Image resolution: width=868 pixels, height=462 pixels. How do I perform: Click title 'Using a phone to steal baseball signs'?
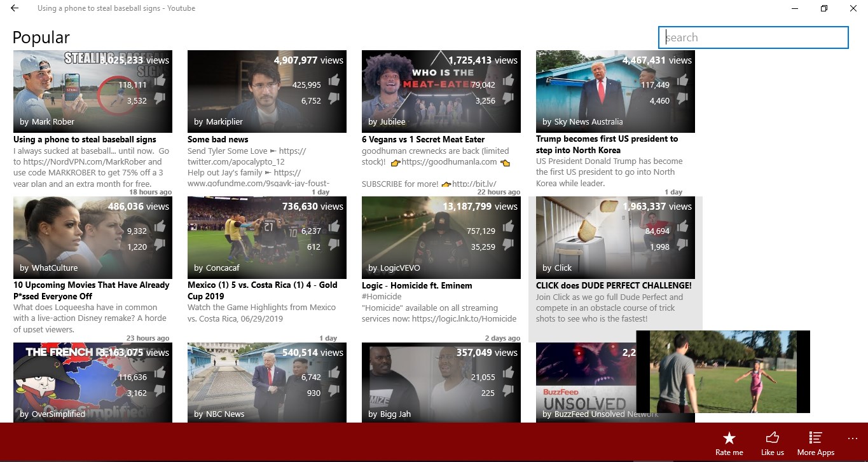point(85,139)
